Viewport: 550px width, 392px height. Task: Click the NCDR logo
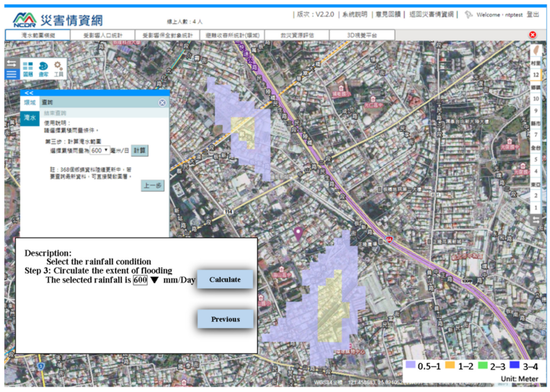click(x=25, y=20)
